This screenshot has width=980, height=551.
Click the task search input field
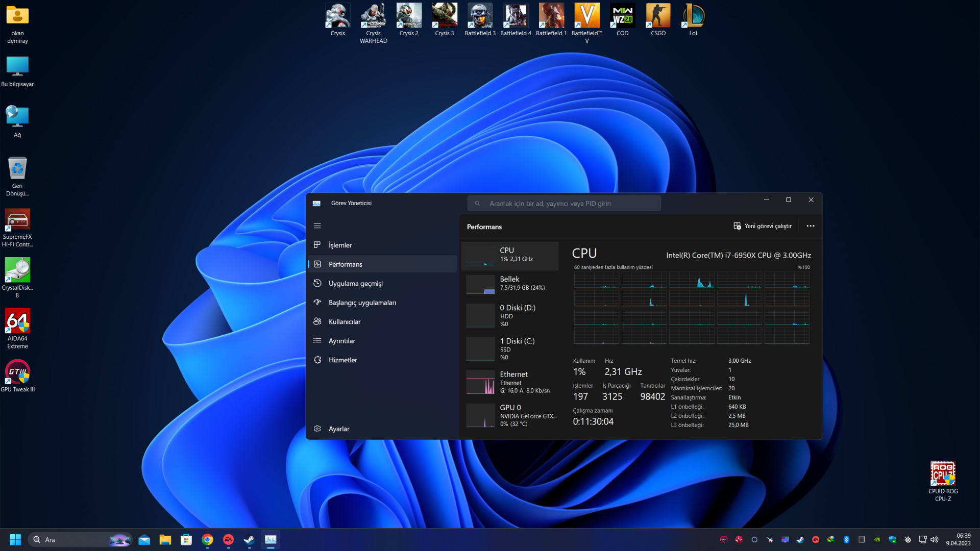coord(564,204)
